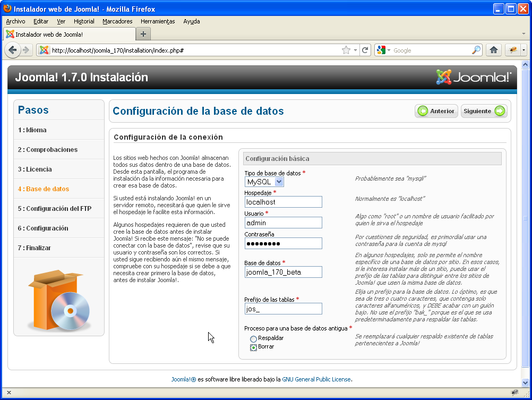Click the page scrollbar down arrow
This screenshot has height=400, width=532.
[x=525, y=382]
